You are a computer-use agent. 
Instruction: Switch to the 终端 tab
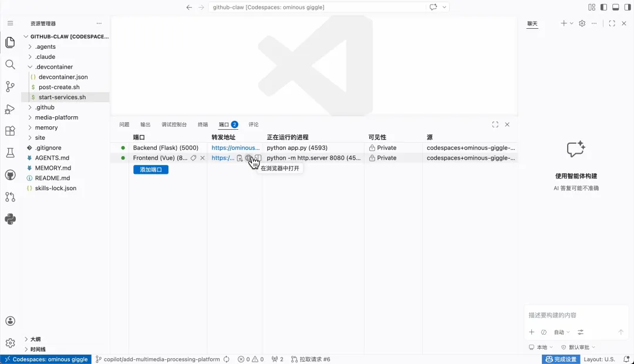(x=202, y=124)
